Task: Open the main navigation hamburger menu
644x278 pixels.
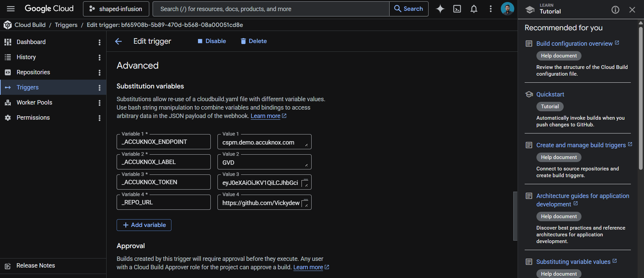Action: coord(11,9)
